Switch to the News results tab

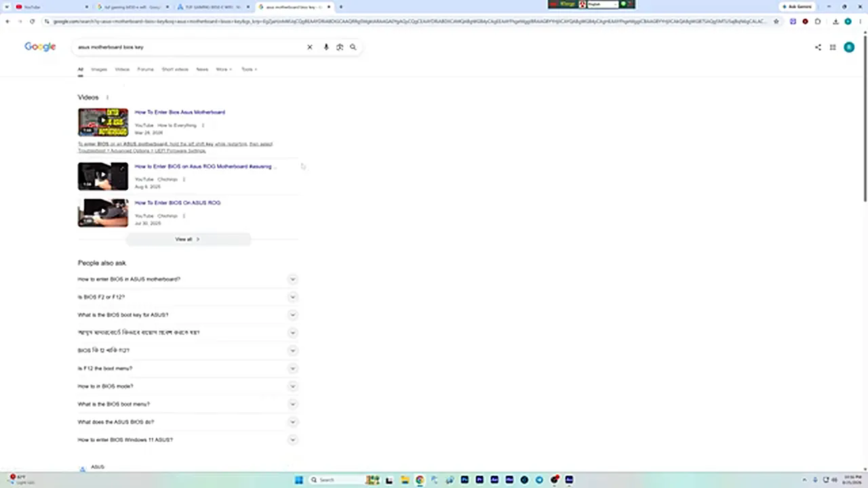click(x=202, y=69)
